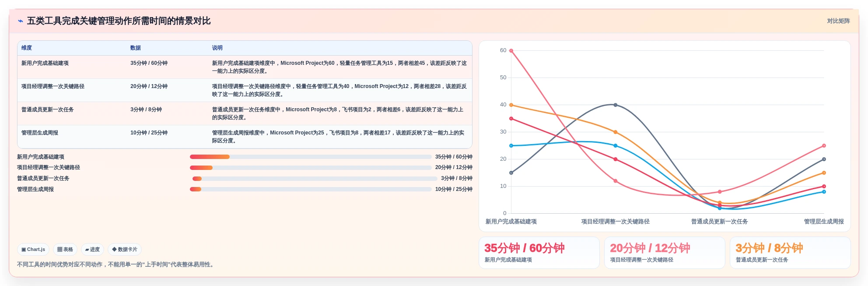Click the 数据卡片 chip
This screenshot has width=868, height=286.
coord(125,249)
